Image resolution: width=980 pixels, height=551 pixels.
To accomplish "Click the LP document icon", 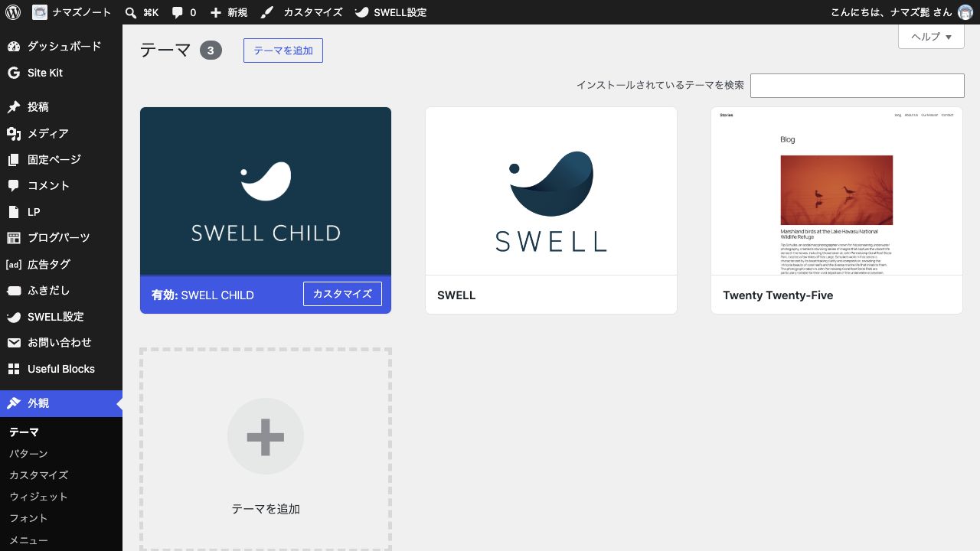I will coord(14,212).
